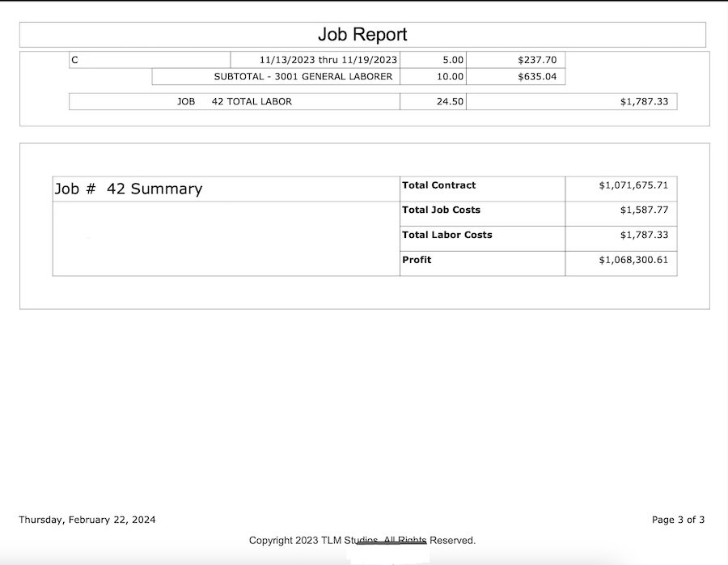This screenshot has width=728, height=565.
Task: Click the Page 3 of 3 indicator
Action: coord(678,520)
